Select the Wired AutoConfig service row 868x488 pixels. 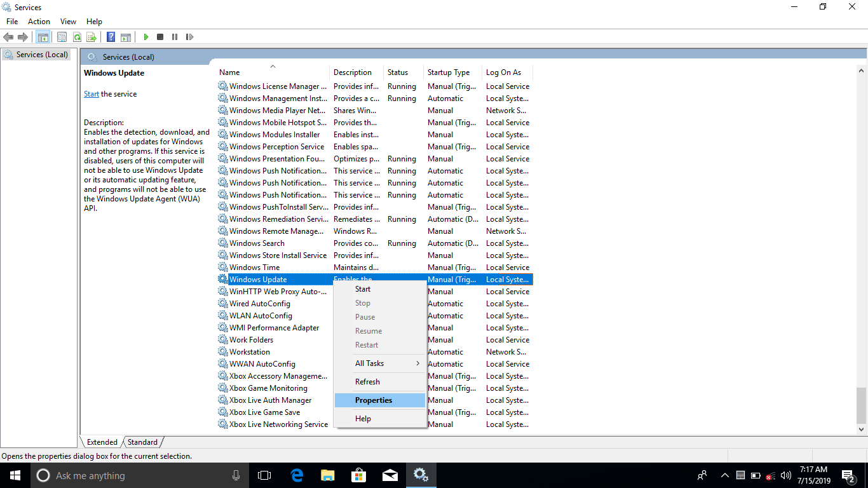(375, 304)
